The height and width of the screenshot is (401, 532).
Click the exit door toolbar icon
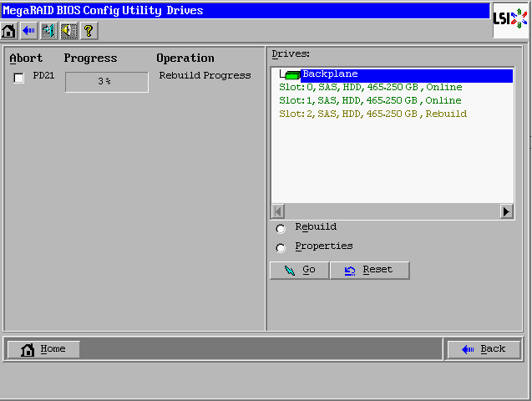[48, 31]
